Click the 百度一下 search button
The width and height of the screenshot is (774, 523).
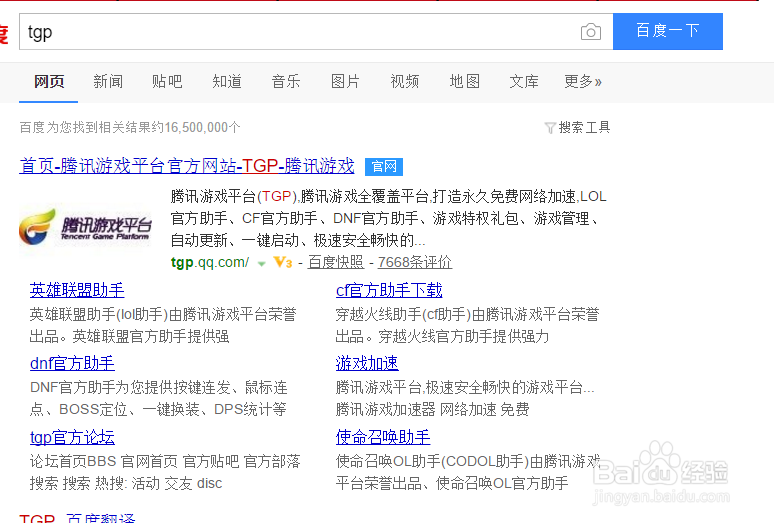click(x=667, y=31)
